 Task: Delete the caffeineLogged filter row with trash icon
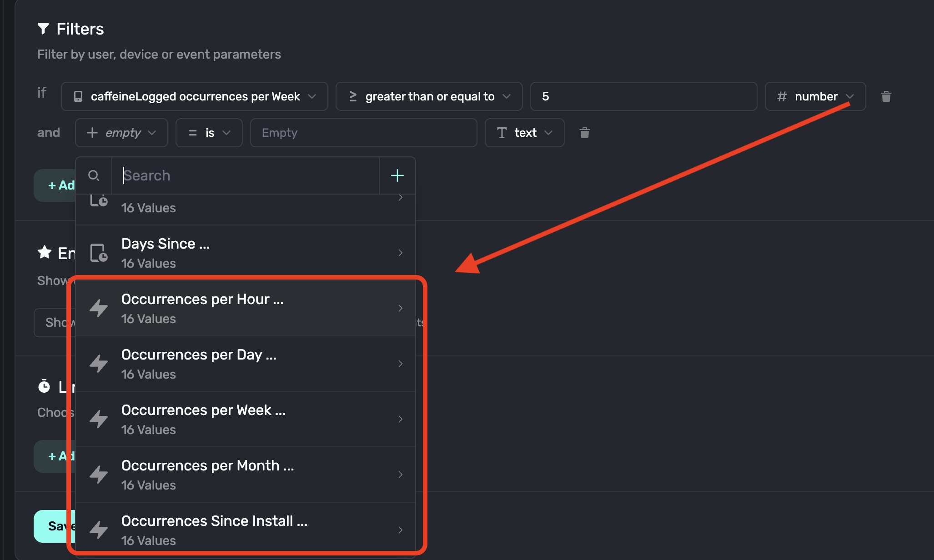(886, 96)
